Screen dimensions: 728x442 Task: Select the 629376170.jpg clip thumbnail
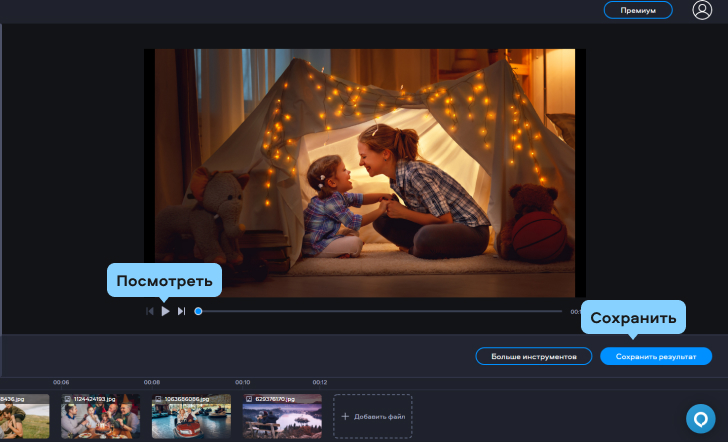pos(282,416)
